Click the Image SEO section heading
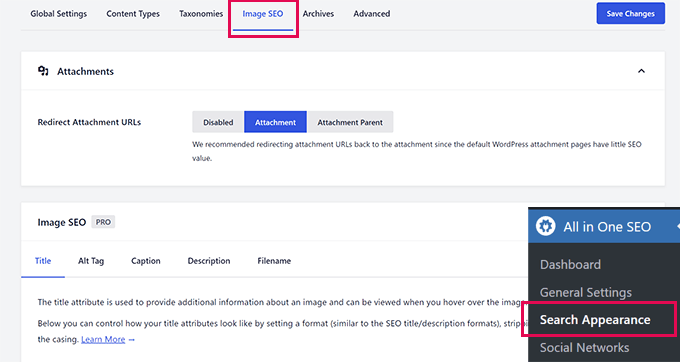This screenshot has width=680, height=362. 62,222
